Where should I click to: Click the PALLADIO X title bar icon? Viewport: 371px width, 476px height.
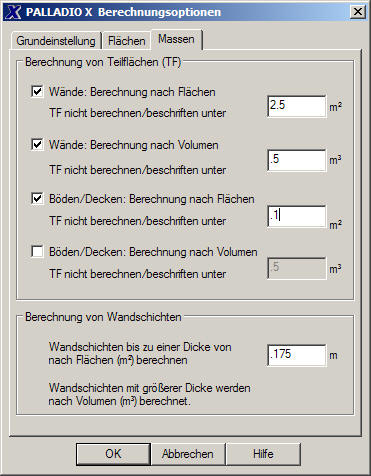pyautogui.click(x=13, y=12)
